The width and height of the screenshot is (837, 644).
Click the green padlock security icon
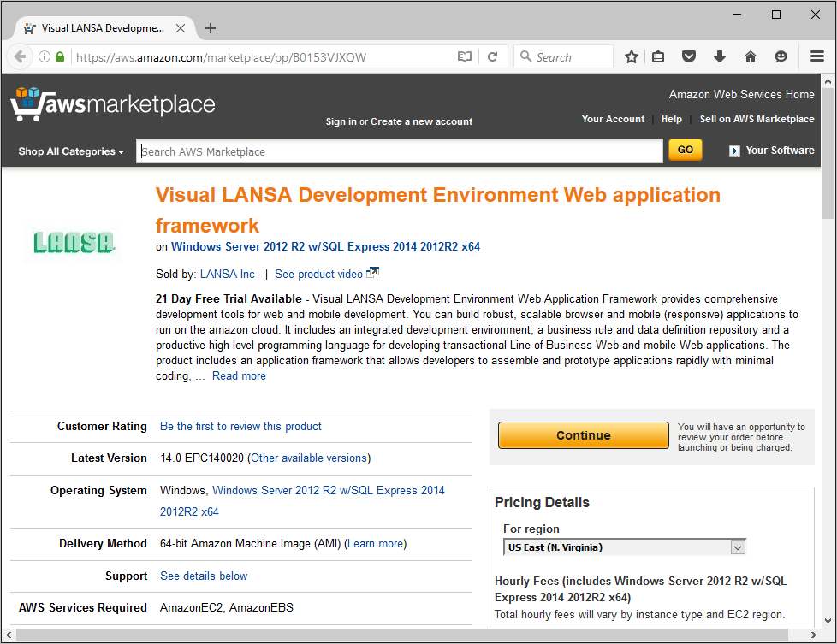pos(60,56)
